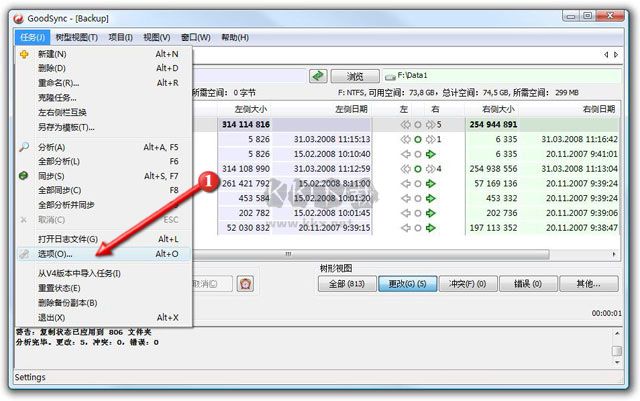Choose 左右侧栏互换 menu item
This screenshot has height=401, width=640.
104,112
